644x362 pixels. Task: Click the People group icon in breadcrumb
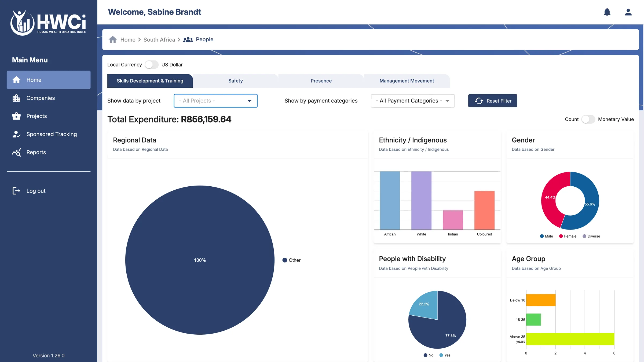188,40
